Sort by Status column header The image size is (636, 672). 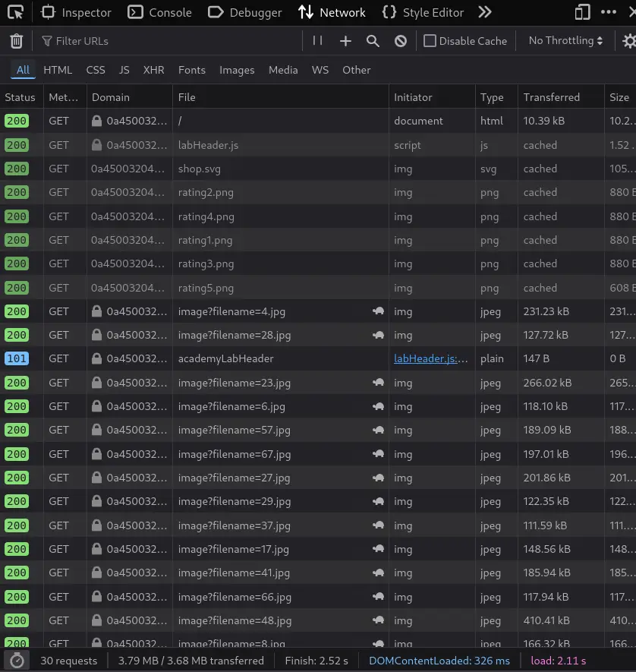pyautogui.click(x=21, y=97)
